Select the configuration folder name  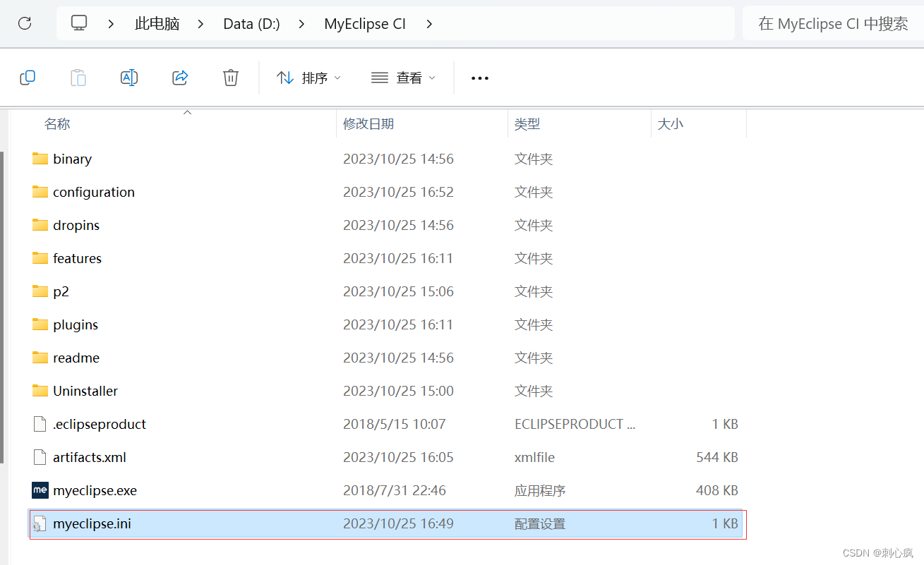coord(94,193)
